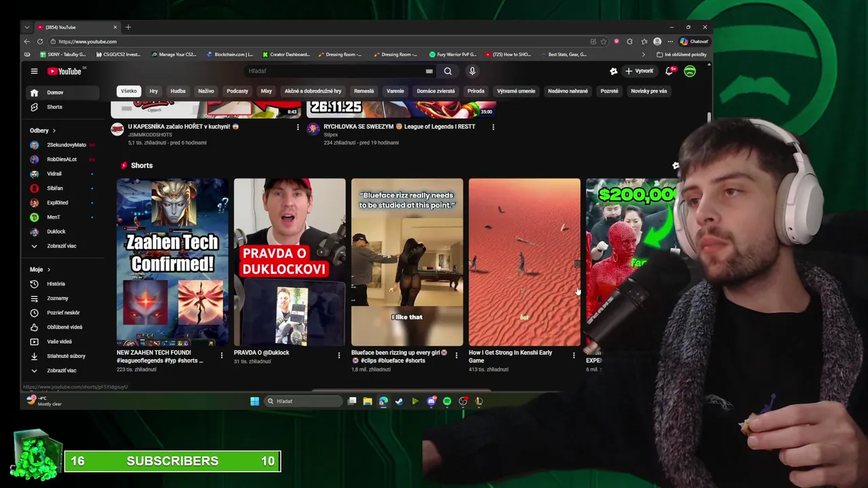Select the Všetko filter chip

[x=129, y=91]
